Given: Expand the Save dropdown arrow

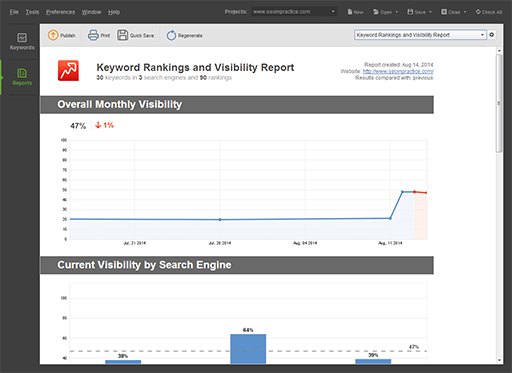Looking at the screenshot, I should click(x=430, y=12).
